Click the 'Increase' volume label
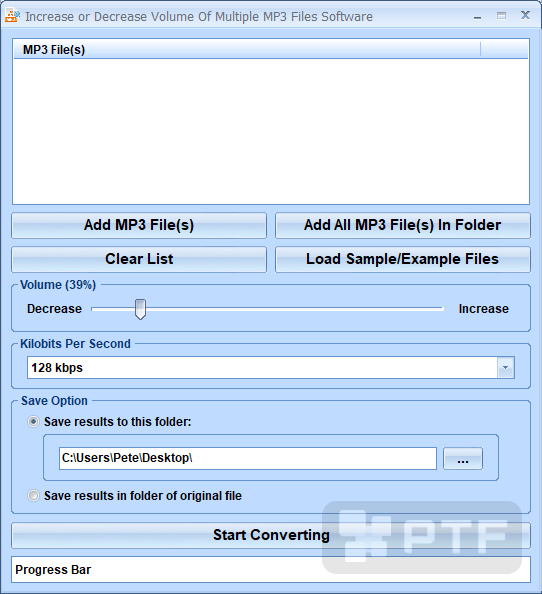The height and width of the screenshot is (594, 542). click(484, 309)
